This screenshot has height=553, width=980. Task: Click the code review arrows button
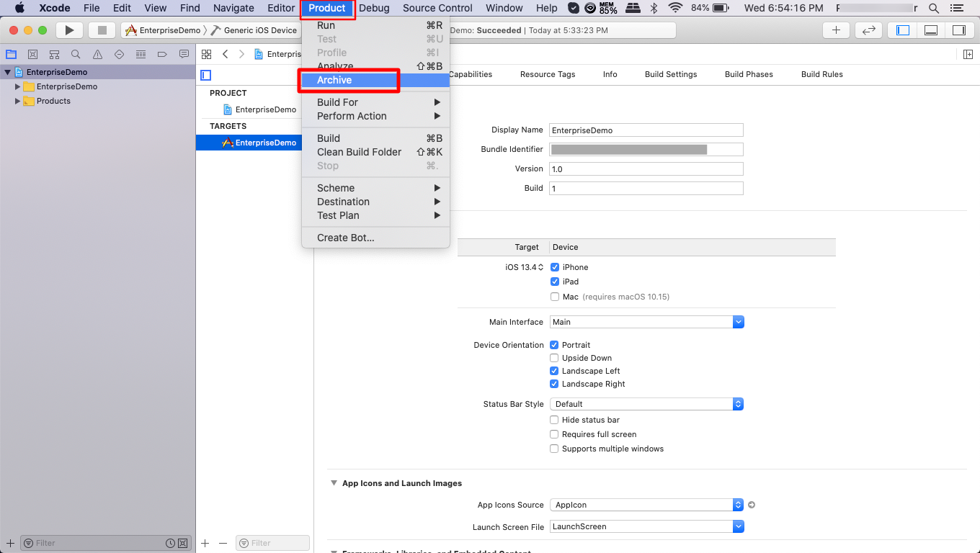869,30
